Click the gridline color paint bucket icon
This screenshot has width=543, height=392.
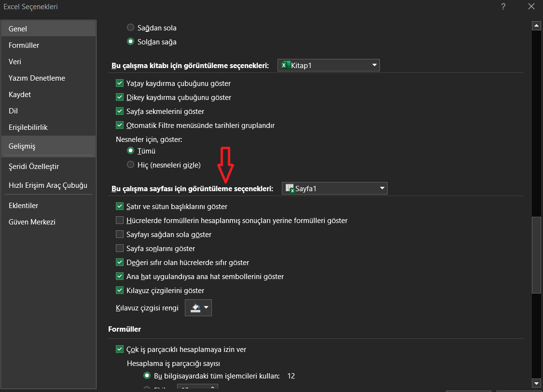[195, 308]
